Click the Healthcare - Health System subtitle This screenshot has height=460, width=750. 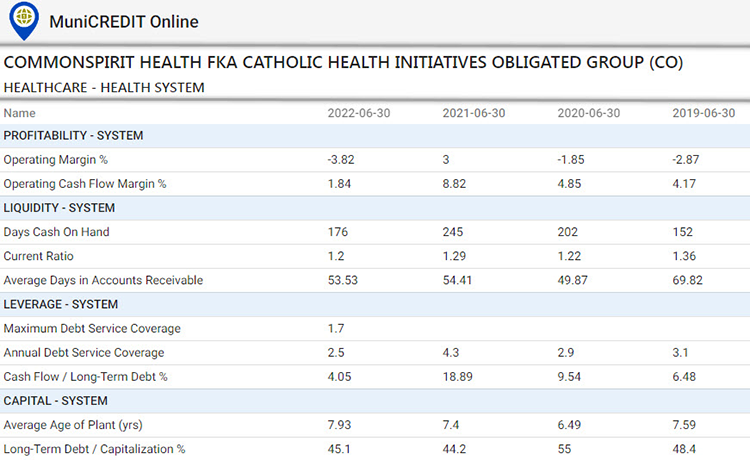(104, 88)
